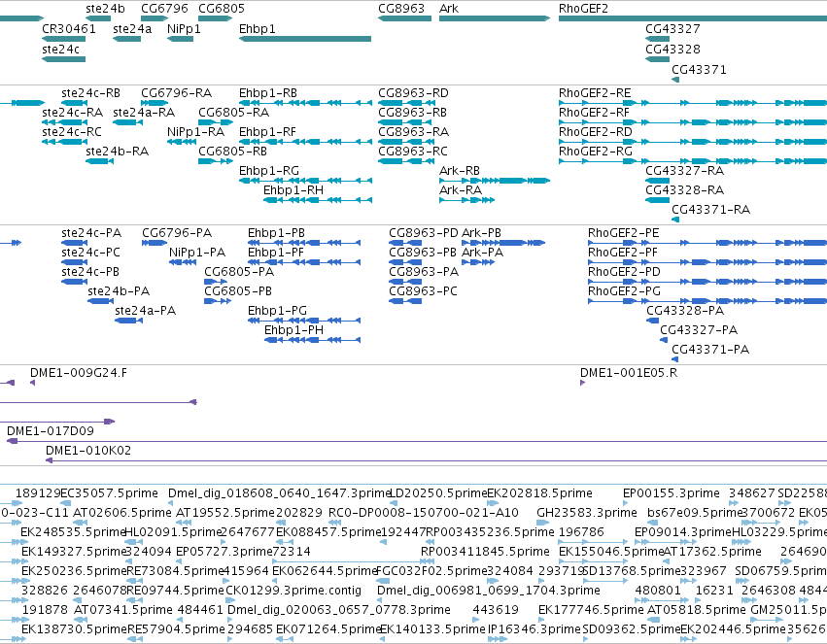Click the ste24c gene label

click(x=60, y=49)
